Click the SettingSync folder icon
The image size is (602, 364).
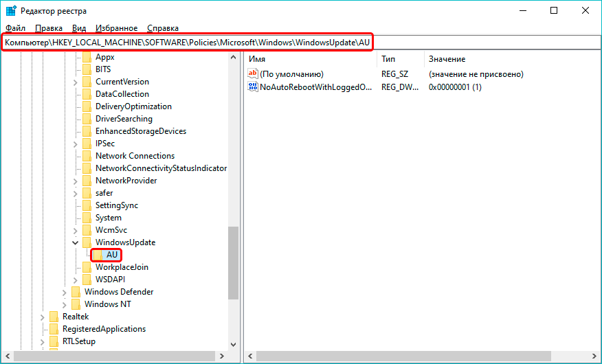(87, 205)
